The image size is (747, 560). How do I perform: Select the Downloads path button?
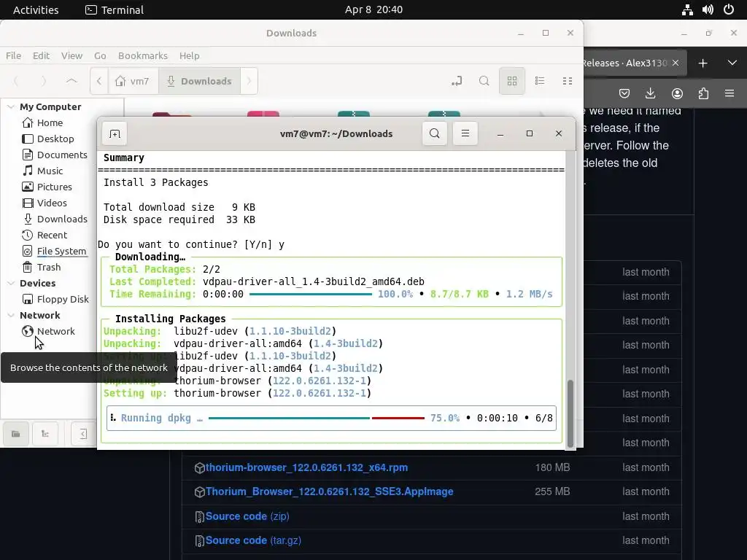click(199, 81)
